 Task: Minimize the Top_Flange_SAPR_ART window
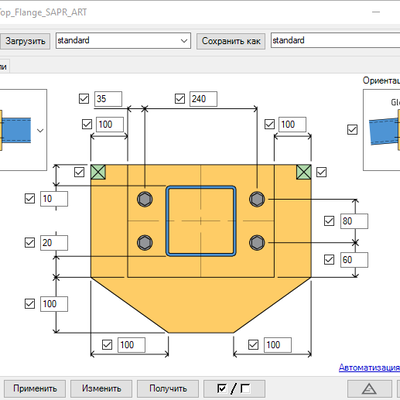[376, 12]
